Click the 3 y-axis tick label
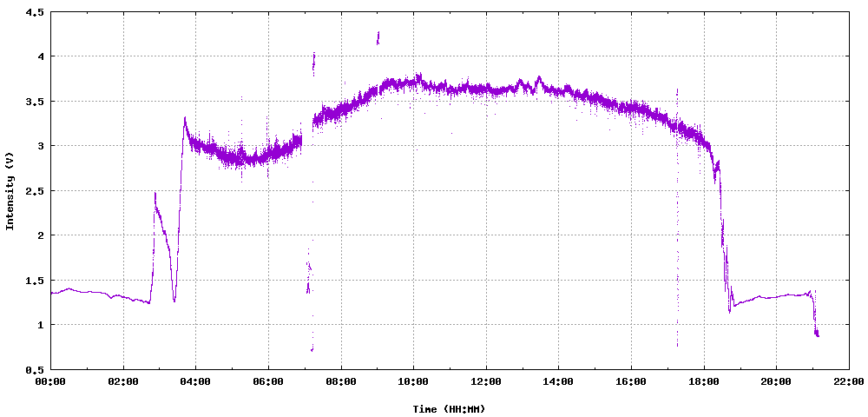 click(41, 146)
